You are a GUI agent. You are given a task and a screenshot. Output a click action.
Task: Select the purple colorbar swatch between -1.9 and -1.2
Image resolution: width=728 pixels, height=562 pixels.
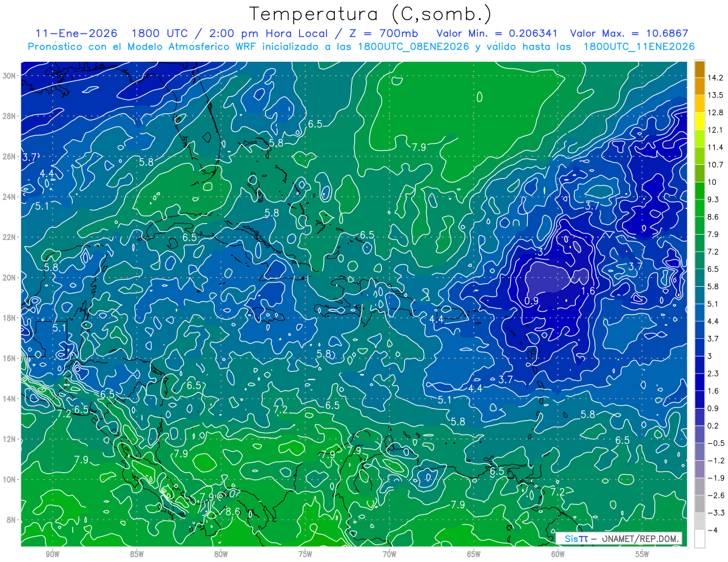[x=699, y=469]
